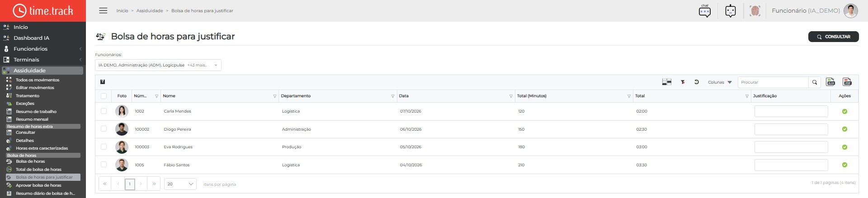Toggle the hamburger sidebar menu
The width and height of the screenshot is (868, 198).
point(103,10)
